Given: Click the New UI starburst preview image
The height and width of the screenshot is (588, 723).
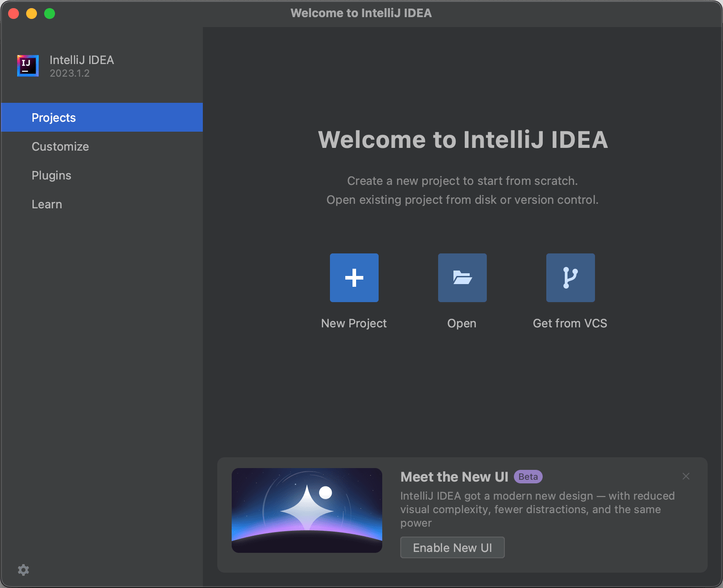Looking at the screenshot, I should click(x=307, y=510).
